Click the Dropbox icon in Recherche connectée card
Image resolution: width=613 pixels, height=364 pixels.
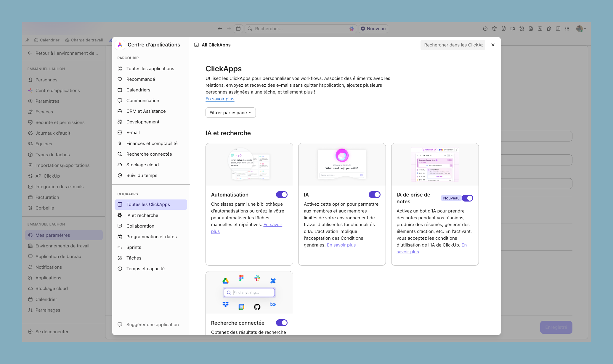click(x=226, y=304)
